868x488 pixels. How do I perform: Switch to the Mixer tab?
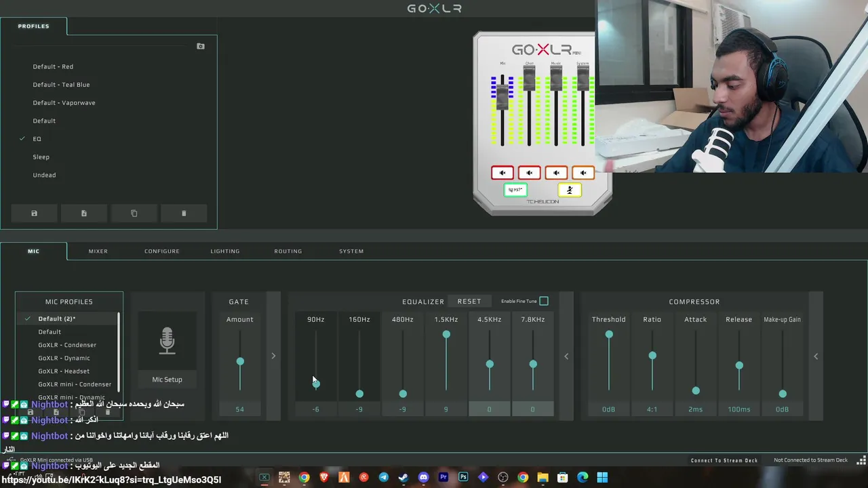pyautogui.click(x=98, y=251)
